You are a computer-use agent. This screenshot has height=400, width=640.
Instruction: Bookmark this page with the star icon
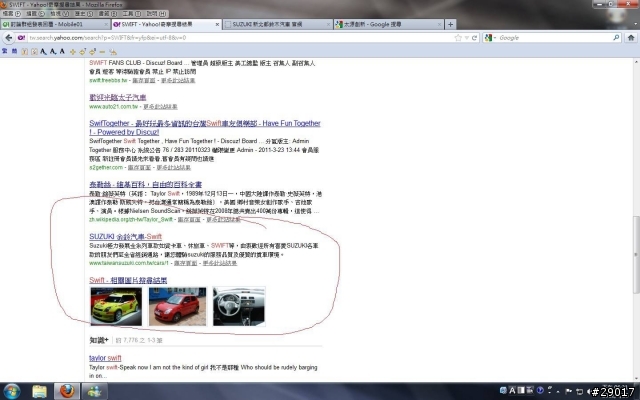(x=458, y=38)
